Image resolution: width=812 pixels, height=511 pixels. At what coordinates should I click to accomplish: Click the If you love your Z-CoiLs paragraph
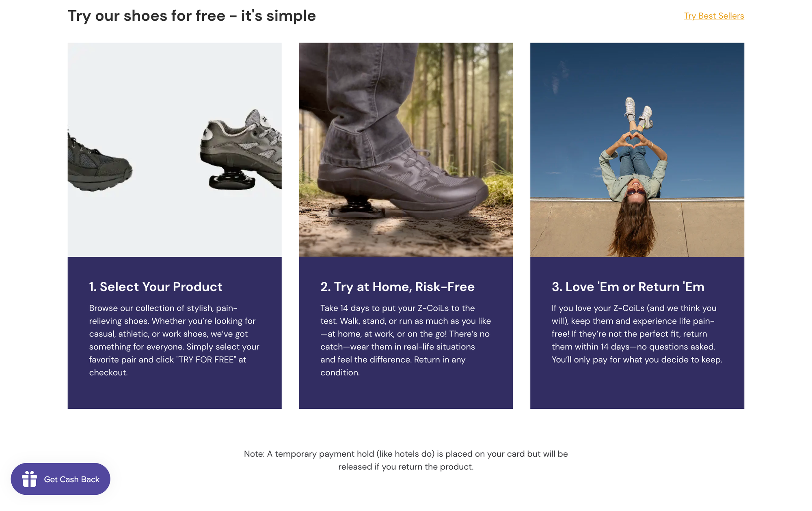[637, 334]
